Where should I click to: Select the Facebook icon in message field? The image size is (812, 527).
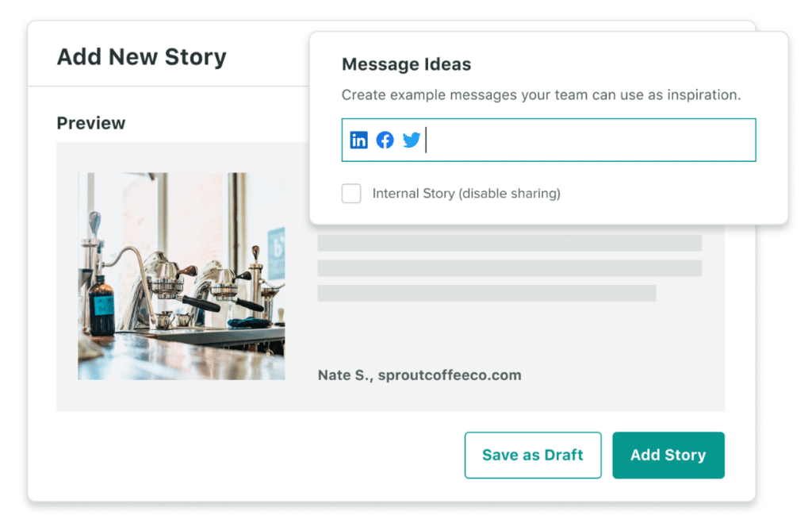(385, 140)
